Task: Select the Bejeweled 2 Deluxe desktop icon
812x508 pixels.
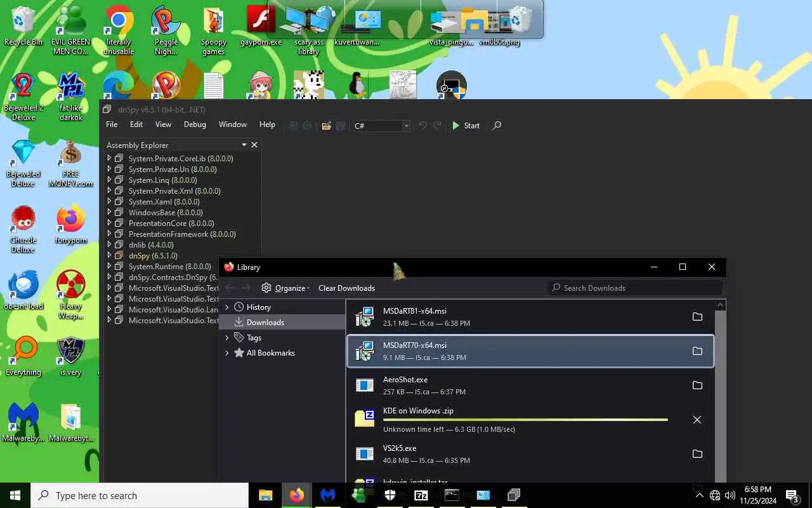Action: (x=23, y=97)
